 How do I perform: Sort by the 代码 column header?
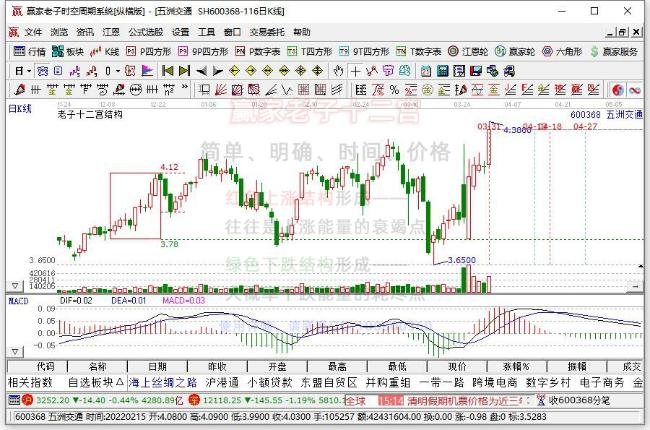pyautogui.click(x=37, y=367)
